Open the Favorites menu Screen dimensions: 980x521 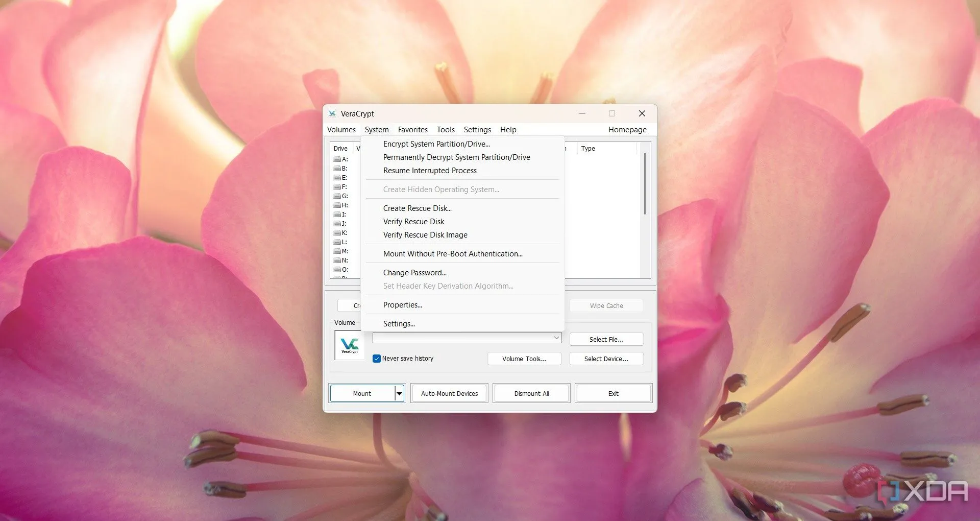click(413, 130)
